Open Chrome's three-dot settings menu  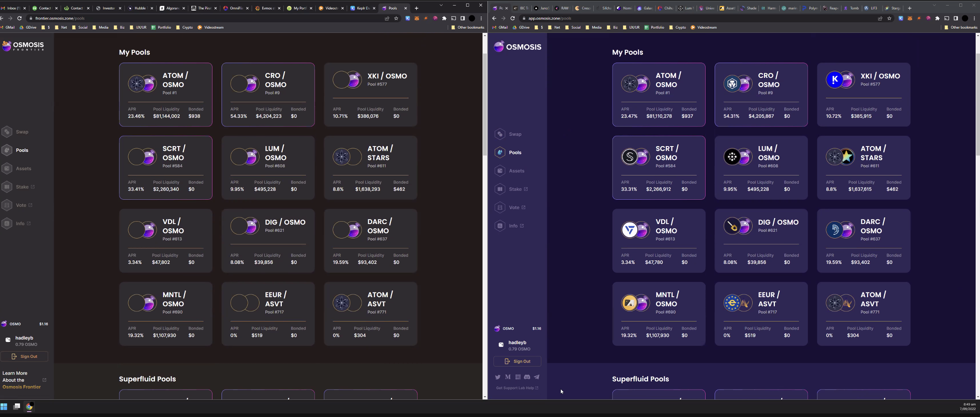[x=481, y=18]
